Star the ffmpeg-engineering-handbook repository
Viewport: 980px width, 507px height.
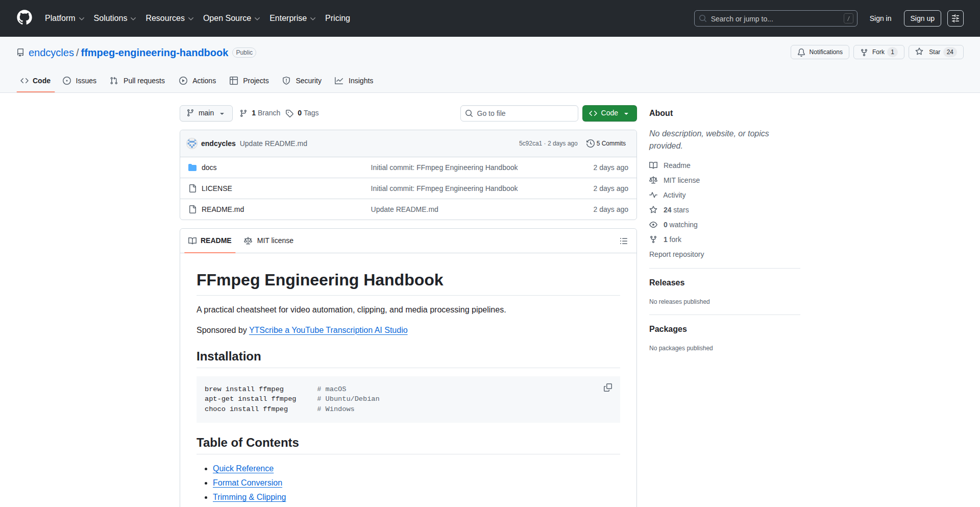pos(935,52)
